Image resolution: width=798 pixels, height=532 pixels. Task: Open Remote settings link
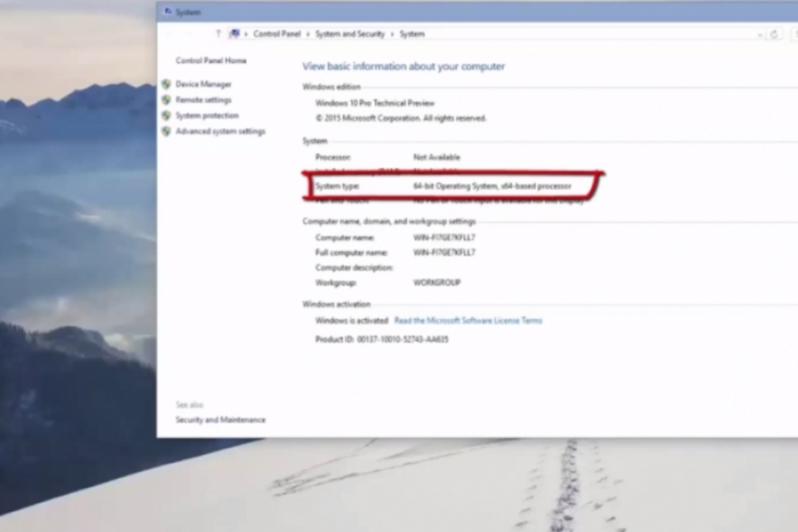point(203,100)
